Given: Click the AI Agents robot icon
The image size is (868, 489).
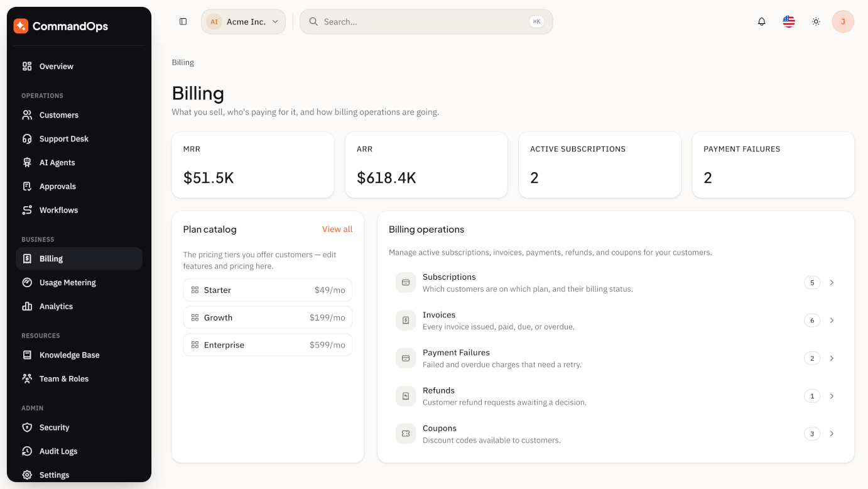Looking at the screenshot, I should (27, 162).
